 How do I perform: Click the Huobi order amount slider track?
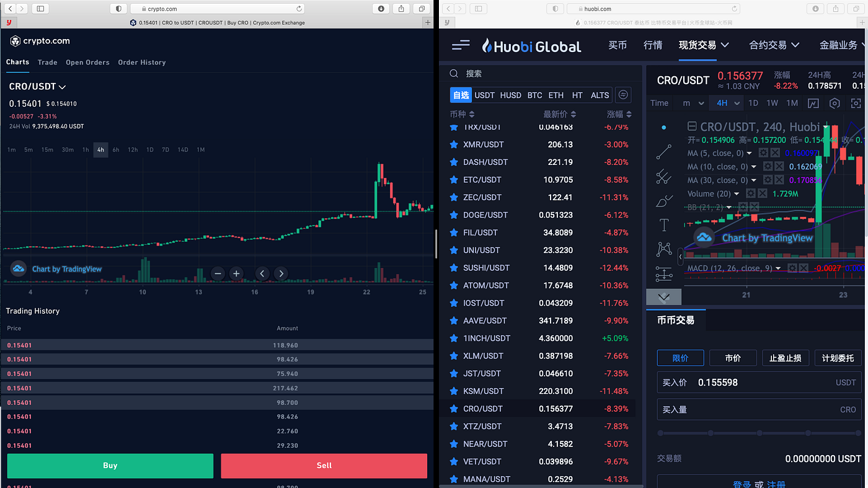click(x=760, y=433)
